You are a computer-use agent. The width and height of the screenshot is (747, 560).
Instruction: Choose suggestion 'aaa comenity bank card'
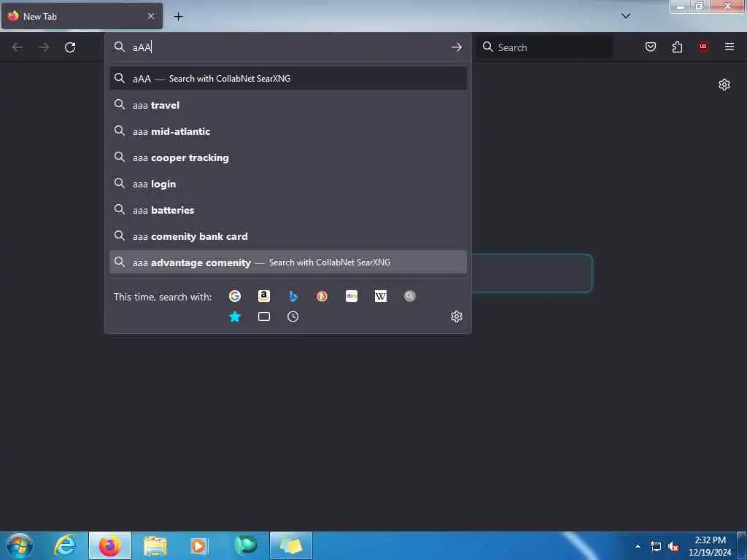288,236
